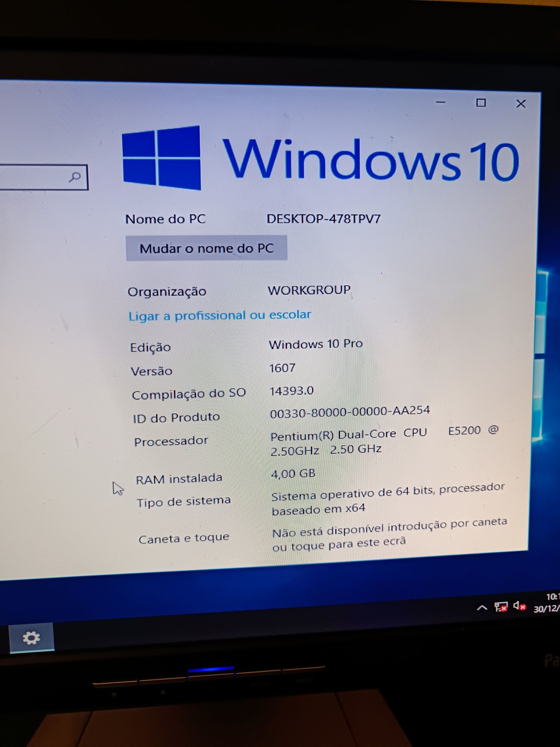The image size is (560, 747).
Task: Select version value 1607
Action: (x=282, y=368)
